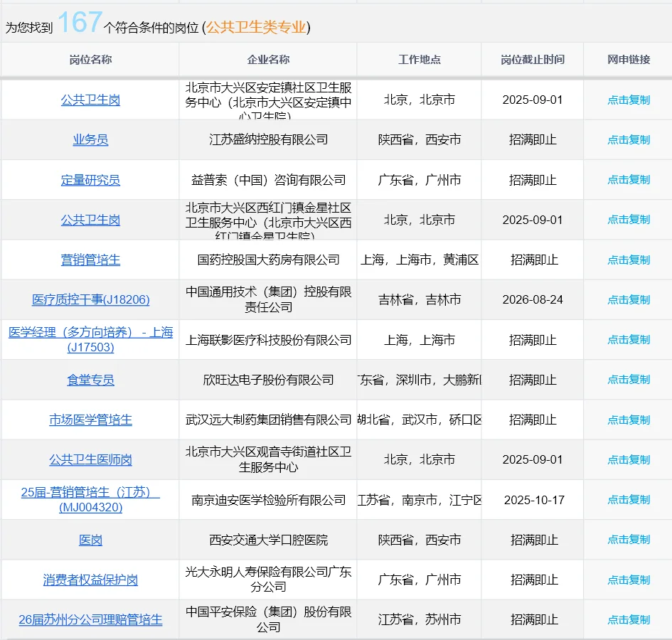The width and height of the screenshot is (672, 640).
Task: Select company cell 中国通用技术(集团)控股有限责任公司
Action: point(268,299)
